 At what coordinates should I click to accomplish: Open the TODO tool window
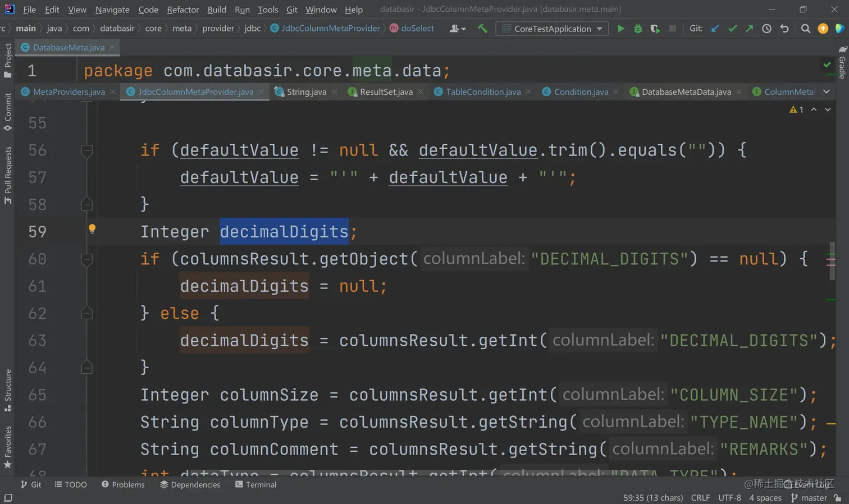[71, 484]
